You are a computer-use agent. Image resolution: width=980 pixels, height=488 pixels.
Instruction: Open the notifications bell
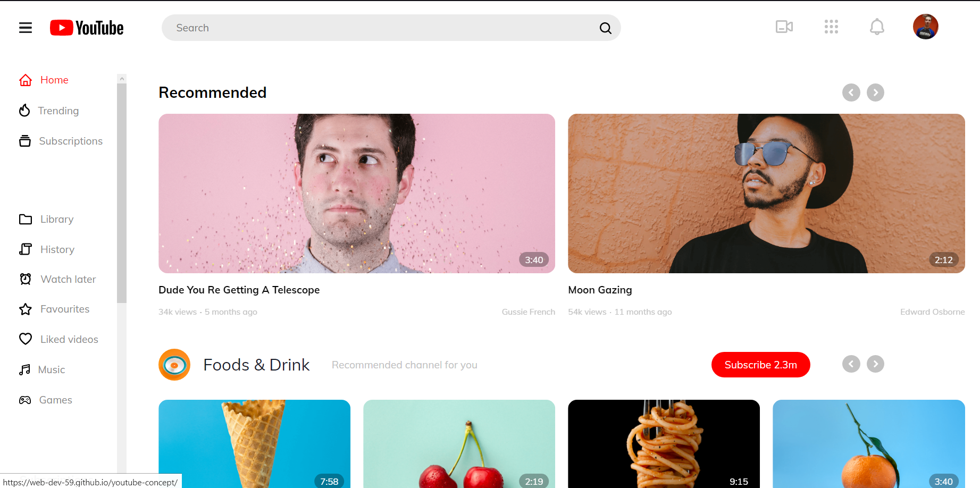[x=877, y=27]
